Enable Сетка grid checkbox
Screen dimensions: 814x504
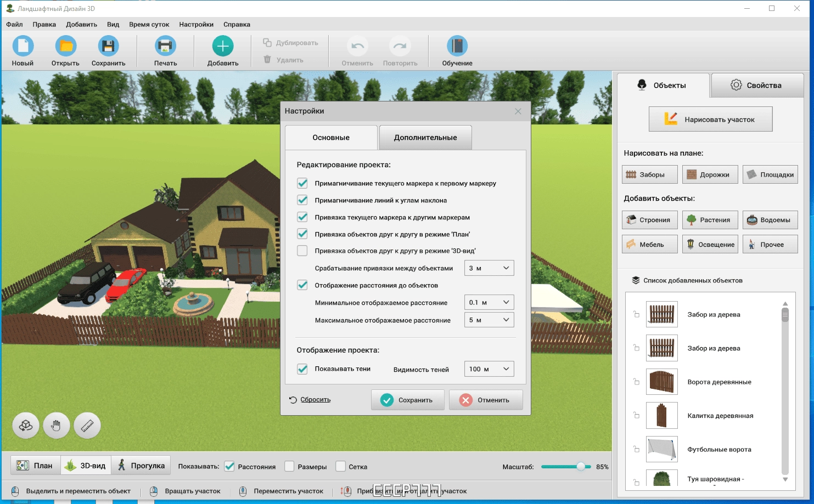tap(341, 467)
